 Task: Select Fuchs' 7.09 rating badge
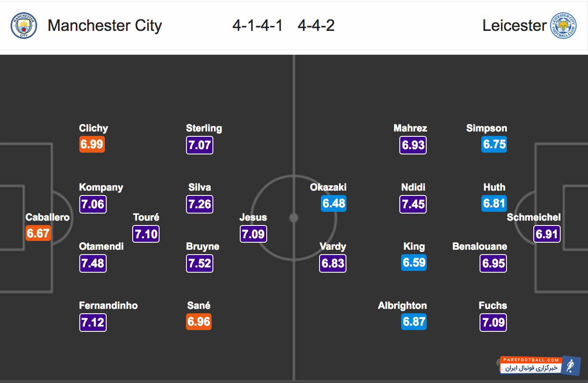click(493, 323)
